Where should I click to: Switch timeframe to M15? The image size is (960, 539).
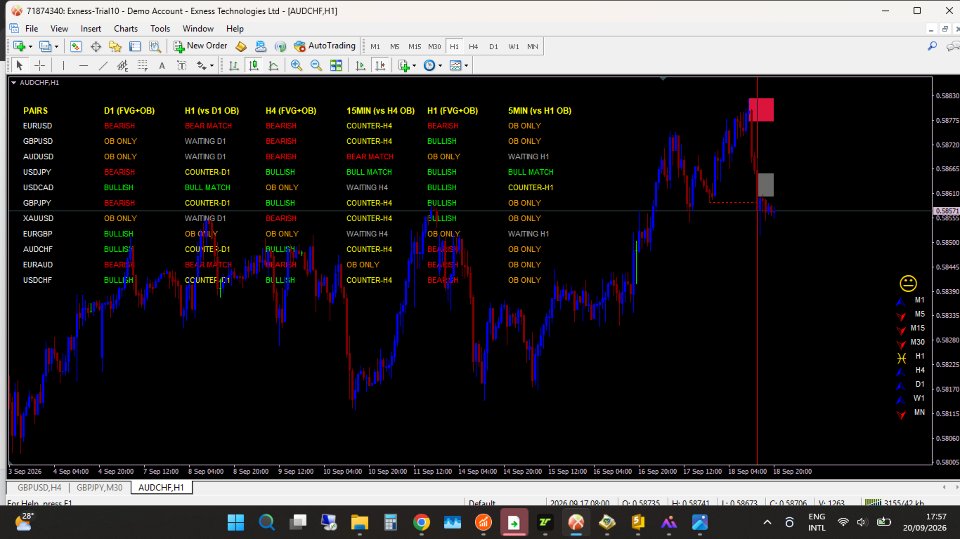tap(414, 47)
